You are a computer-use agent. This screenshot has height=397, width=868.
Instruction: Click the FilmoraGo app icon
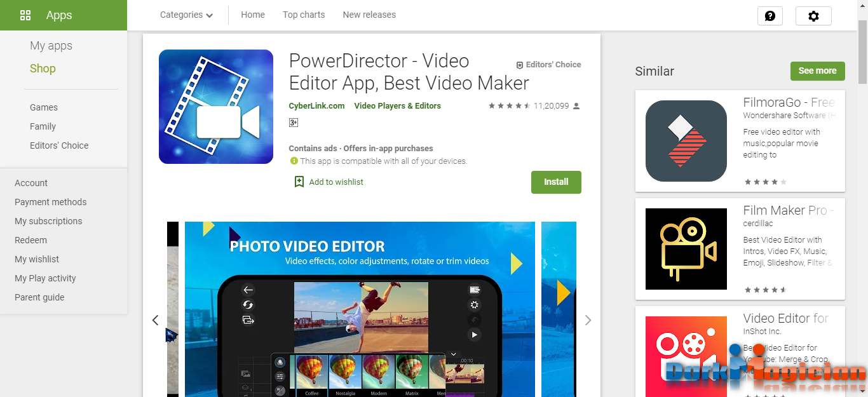coord(686,141)
